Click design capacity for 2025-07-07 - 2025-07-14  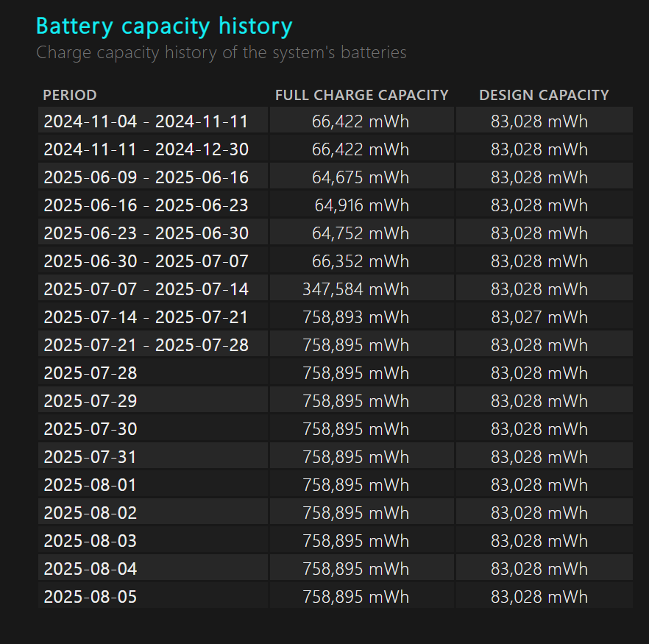pos(539,289)
